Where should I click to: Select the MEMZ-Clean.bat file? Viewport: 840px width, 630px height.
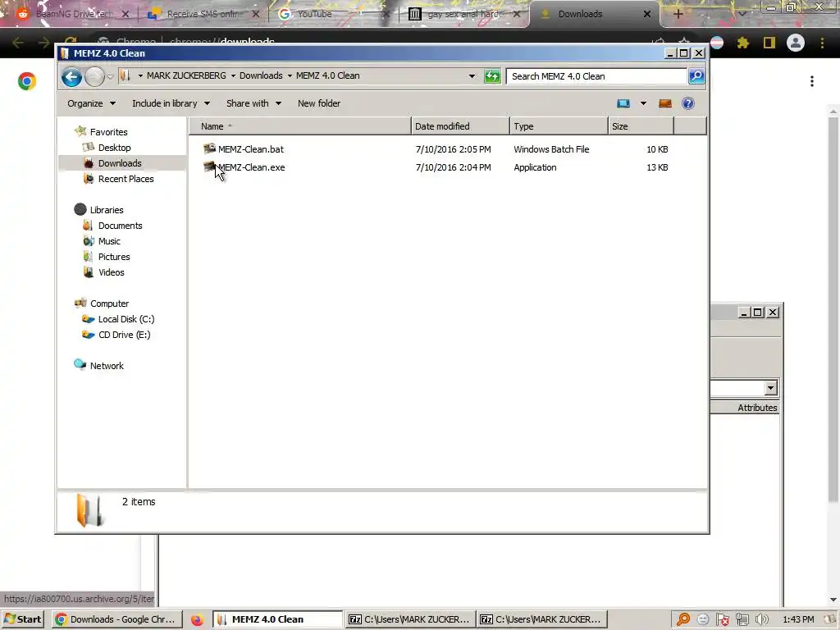coord(251,149)
